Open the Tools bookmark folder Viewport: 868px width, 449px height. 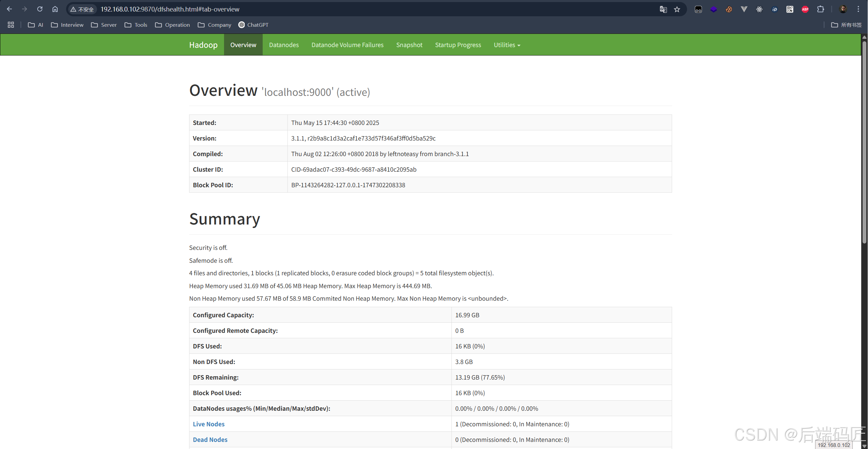(136, 25)
